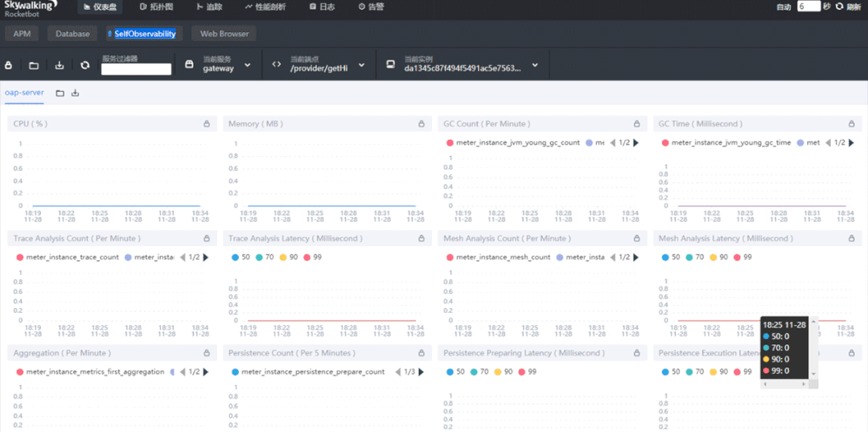The width and height of the screenshot is (868, 432).
Task: Switch to the Database tab
Action: pyautogui.click(x=72, y=34)
